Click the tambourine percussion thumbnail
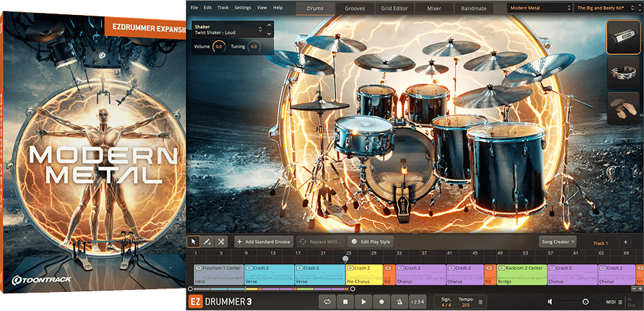This screenshot has height=311, width=644. 623,73
